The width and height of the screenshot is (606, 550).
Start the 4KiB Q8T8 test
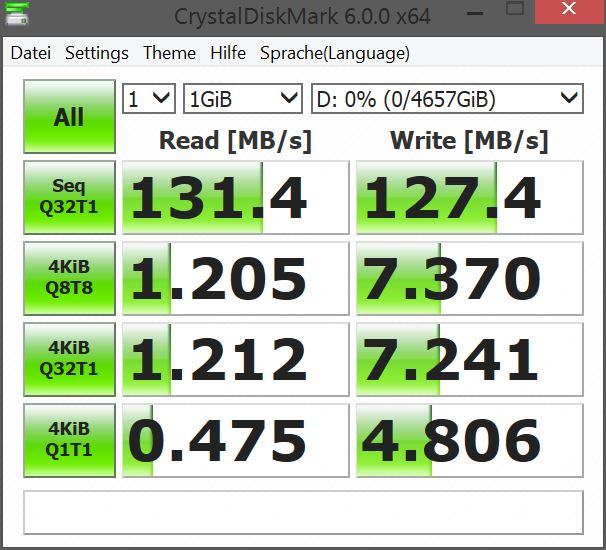pos(69,278)
